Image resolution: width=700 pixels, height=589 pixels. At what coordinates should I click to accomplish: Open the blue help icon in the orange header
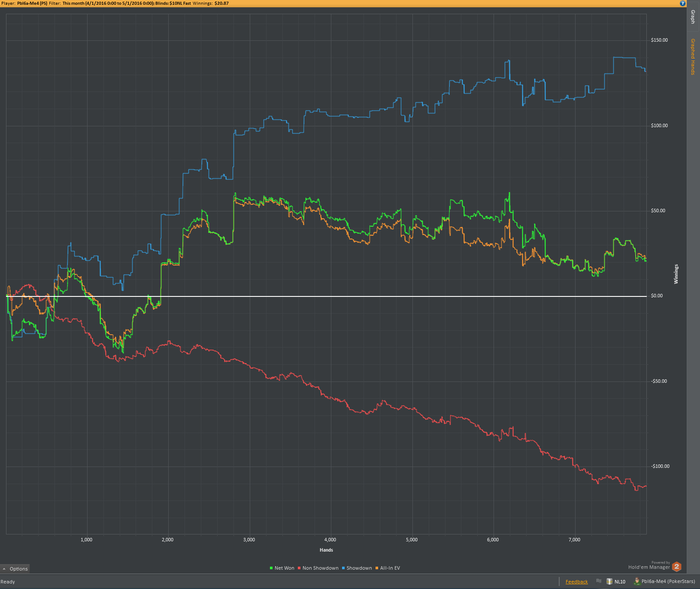(683, 3)
